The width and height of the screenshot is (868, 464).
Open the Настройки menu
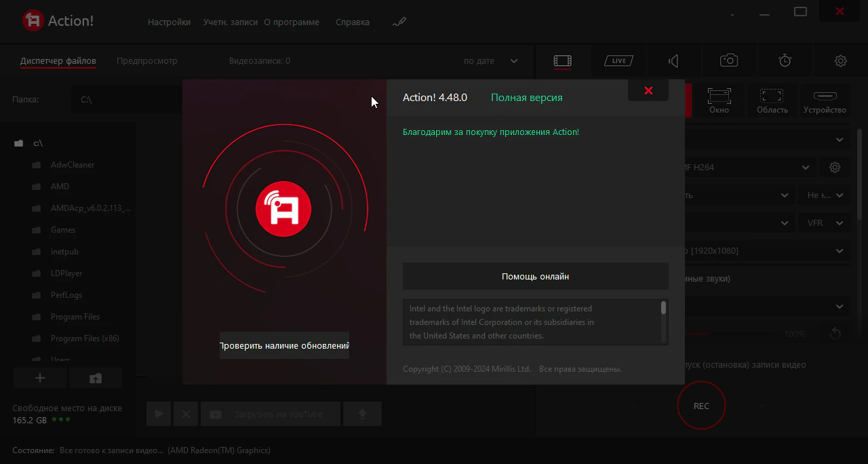[169, 22]
